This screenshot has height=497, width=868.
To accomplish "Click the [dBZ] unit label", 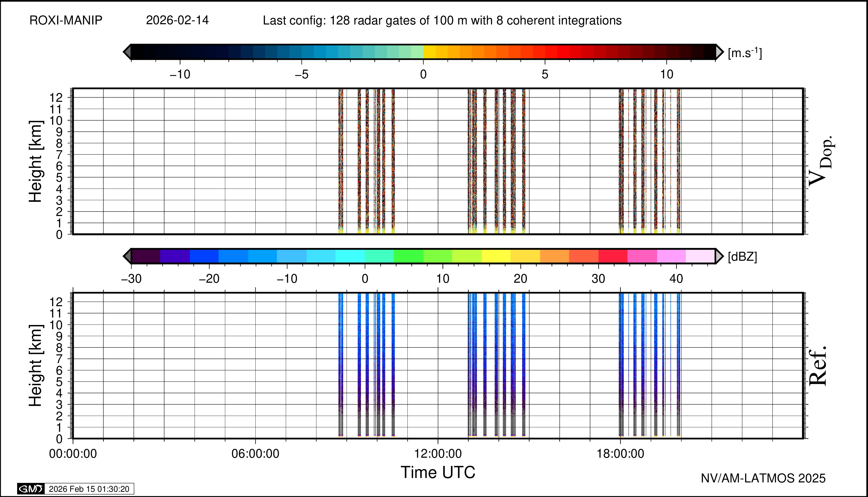I will click(x=742, y=256).
